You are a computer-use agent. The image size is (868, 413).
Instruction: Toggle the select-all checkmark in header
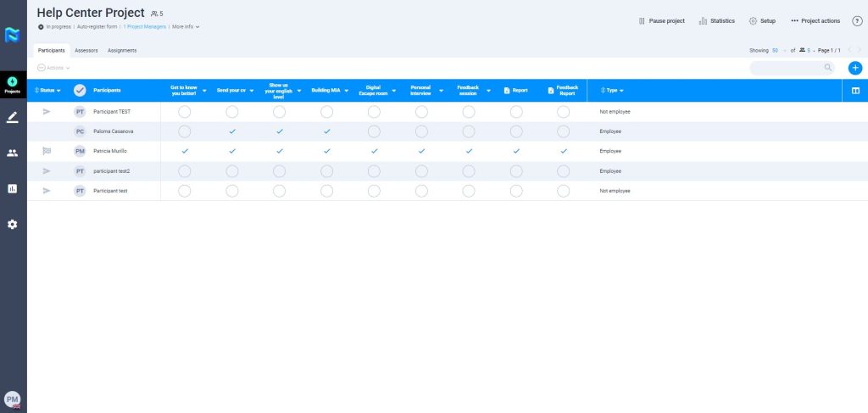point(80,91)
